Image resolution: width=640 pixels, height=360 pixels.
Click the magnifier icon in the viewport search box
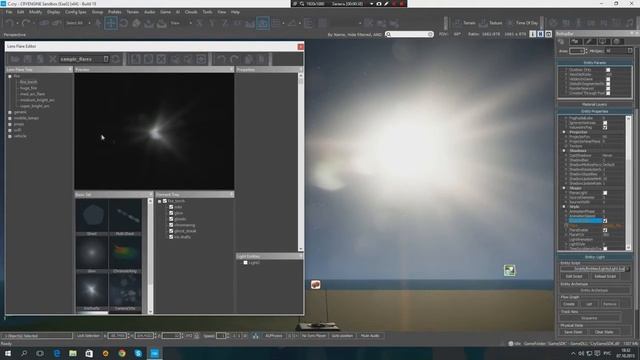coord(388,34)
